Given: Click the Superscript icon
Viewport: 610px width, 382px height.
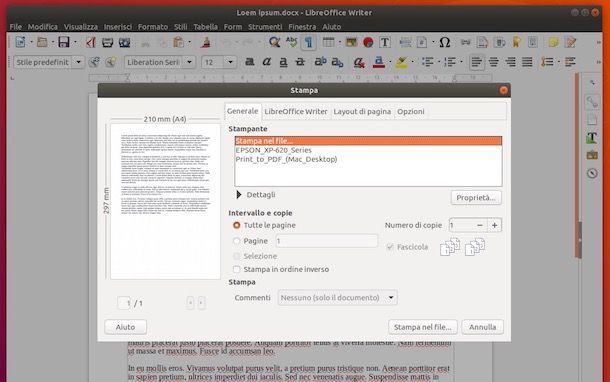Looking at the screenshot, I should pos(321,61).
